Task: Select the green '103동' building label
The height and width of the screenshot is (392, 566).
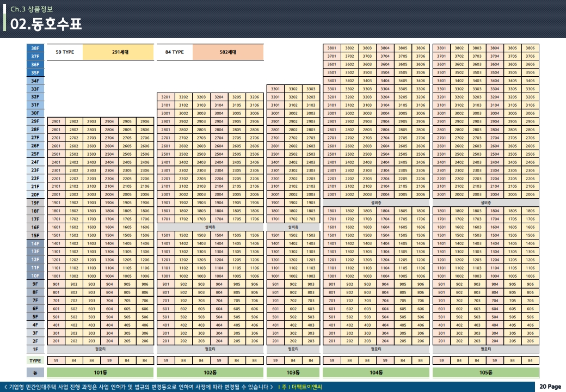Action: tap(293, 372)
